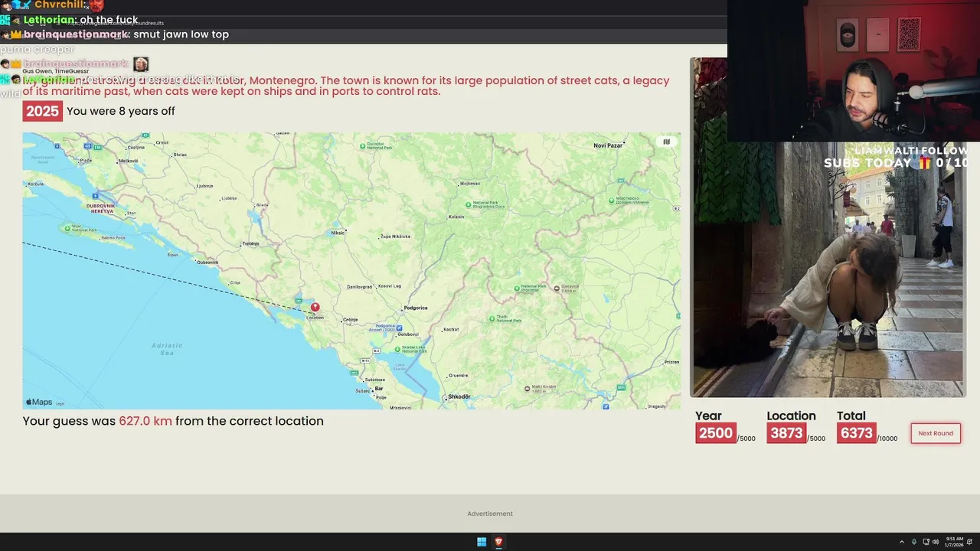Open Brave browser from taskbar
The image size is (980, 551).
pos(498,542)
